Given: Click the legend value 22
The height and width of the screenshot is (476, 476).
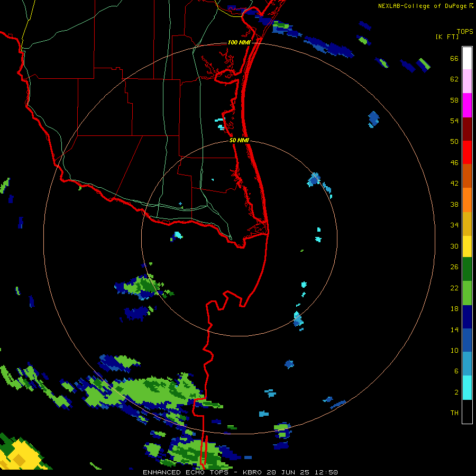Looking at the screenshot, I should coord(454,288).
